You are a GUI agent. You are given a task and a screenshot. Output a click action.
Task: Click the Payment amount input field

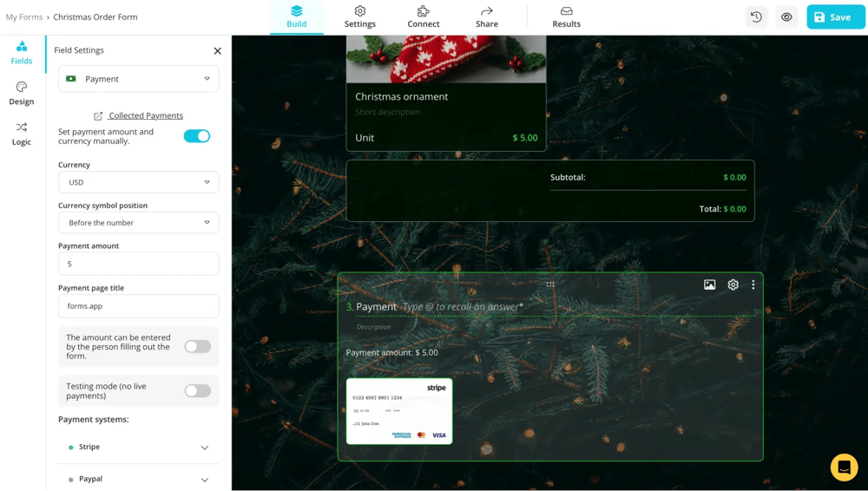(138, 264)
